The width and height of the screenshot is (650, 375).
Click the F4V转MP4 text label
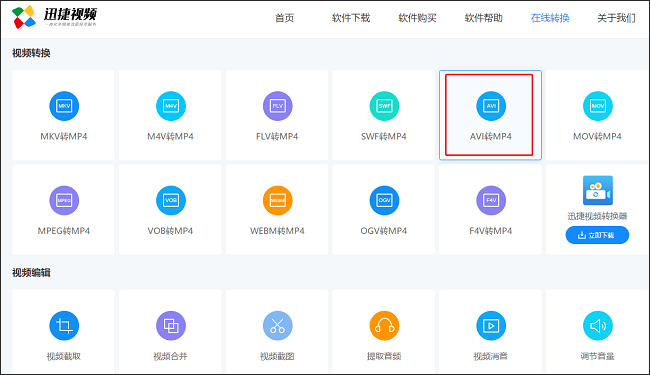491,231
